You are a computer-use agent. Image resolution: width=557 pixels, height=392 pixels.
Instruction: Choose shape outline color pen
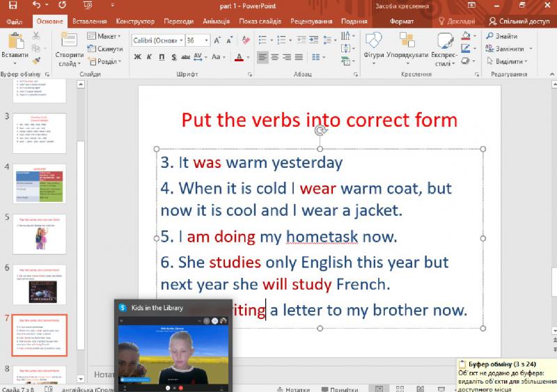[x=466, y=48]
